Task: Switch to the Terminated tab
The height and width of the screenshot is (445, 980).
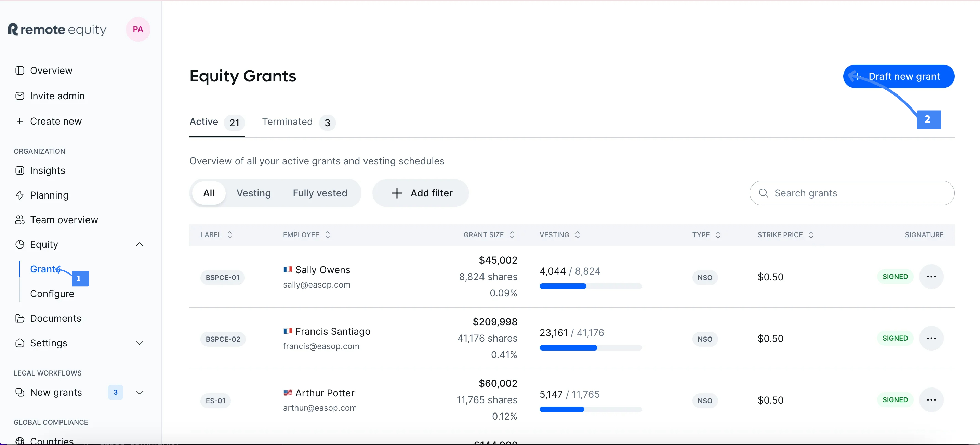Action: 299,122
